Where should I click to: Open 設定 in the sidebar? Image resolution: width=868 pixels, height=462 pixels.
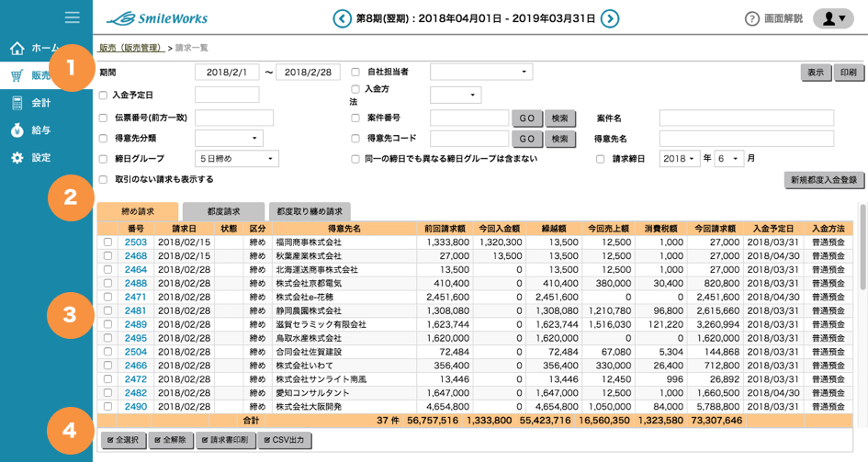(41, 158)
